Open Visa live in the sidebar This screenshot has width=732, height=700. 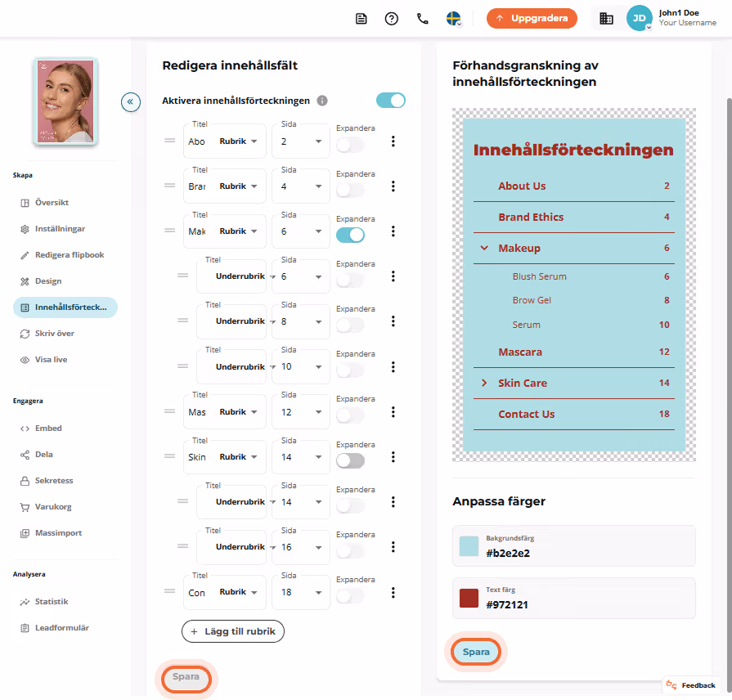coord(51,359)
